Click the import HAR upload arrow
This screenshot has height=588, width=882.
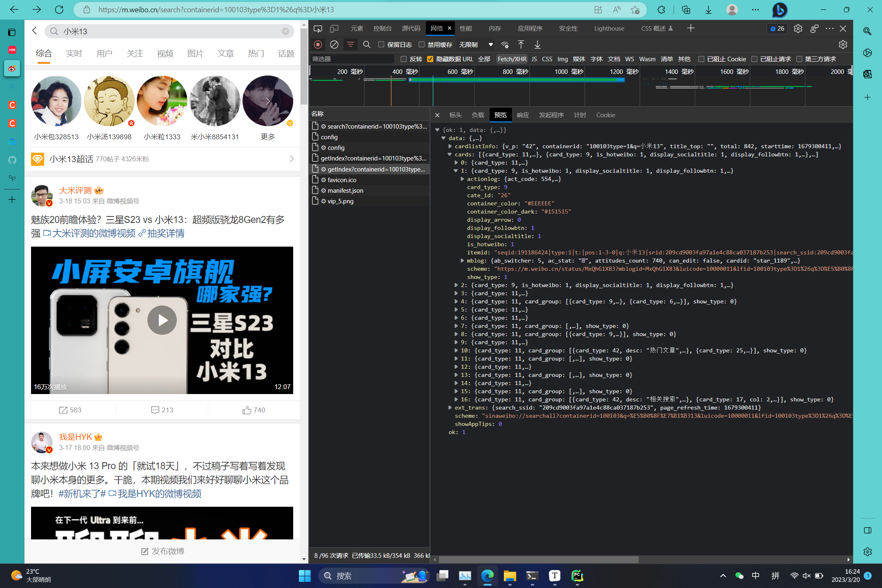point(521,45)
